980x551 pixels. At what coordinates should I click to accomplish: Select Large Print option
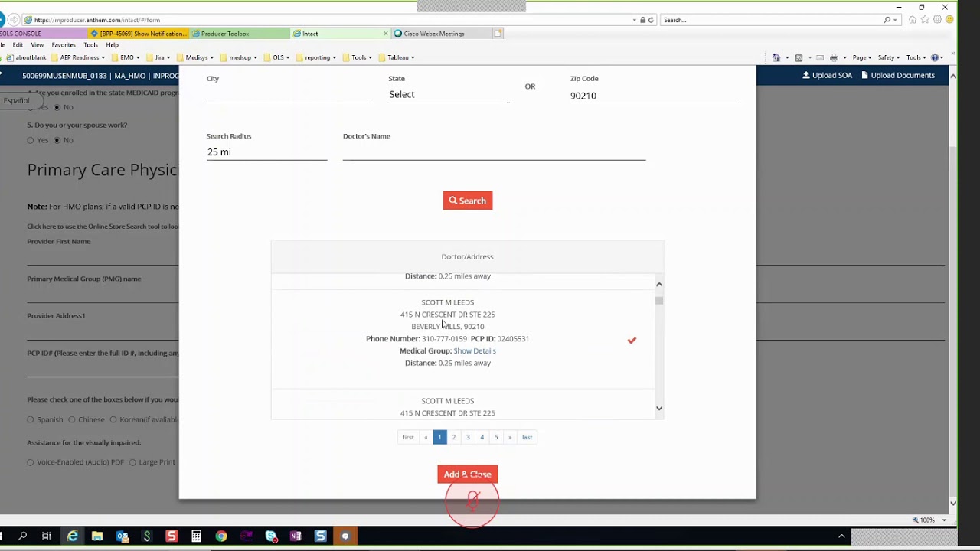pos(132,462)
